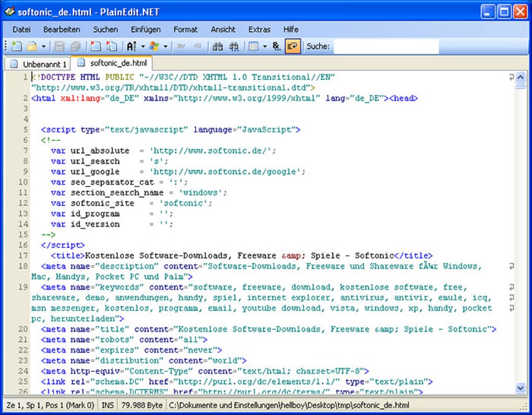The image size is (532, 415).
Task: Open the Hilfe menu
Action: [x=291, y=30]
